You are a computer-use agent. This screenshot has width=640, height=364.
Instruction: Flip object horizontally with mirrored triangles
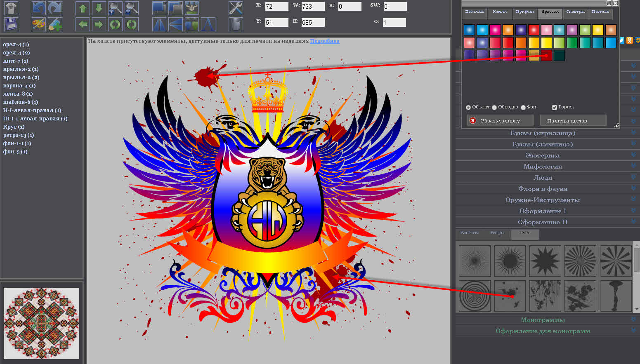pyautogui.click(x=159, y=24)
